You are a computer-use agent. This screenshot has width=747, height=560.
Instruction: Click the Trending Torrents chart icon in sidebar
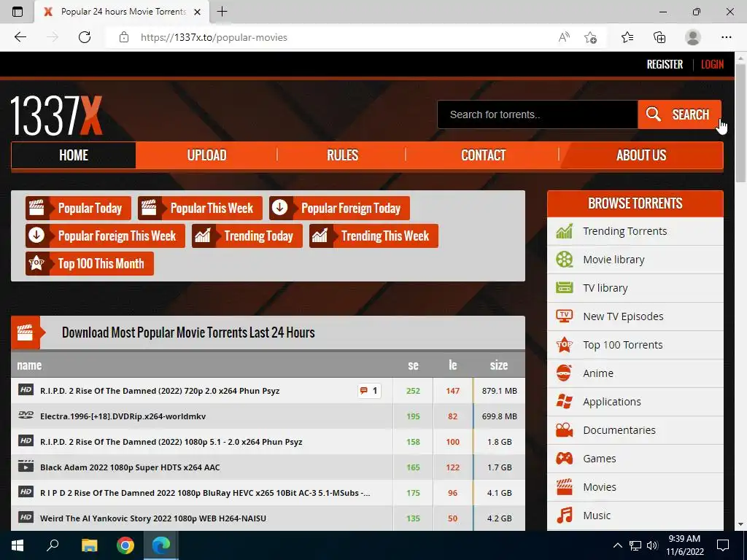pyautogui.click(x=565, y=231)
